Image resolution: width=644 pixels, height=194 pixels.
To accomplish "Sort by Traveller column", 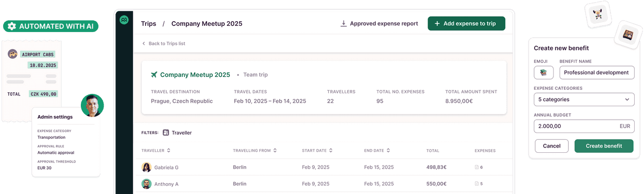I will pos(168,151).
